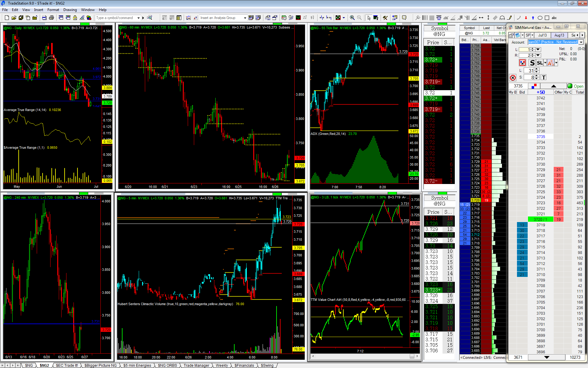This screenshot has width=588, height=368.
Task: Open the Account dropdown in Matrix window
Action: (x=581, y=42)
